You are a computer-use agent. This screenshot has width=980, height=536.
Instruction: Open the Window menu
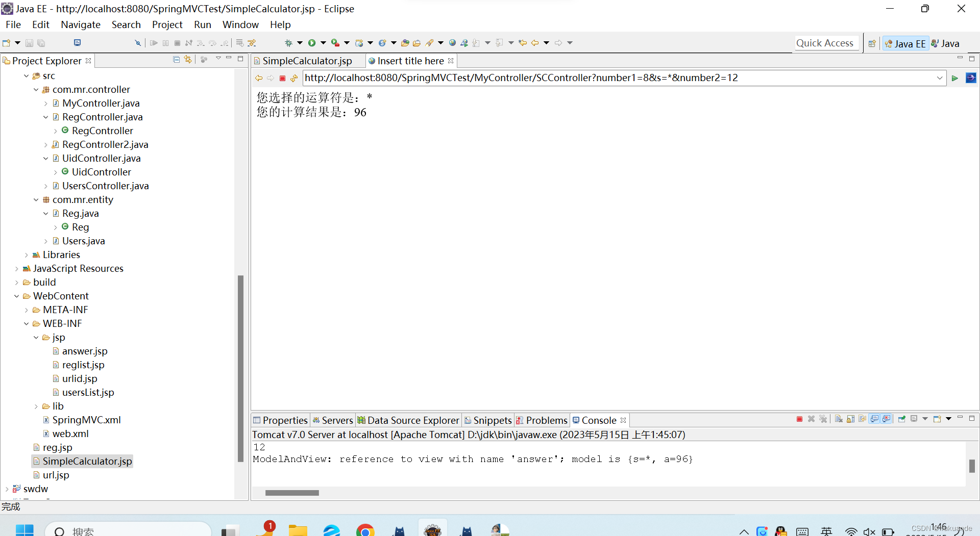240,24
